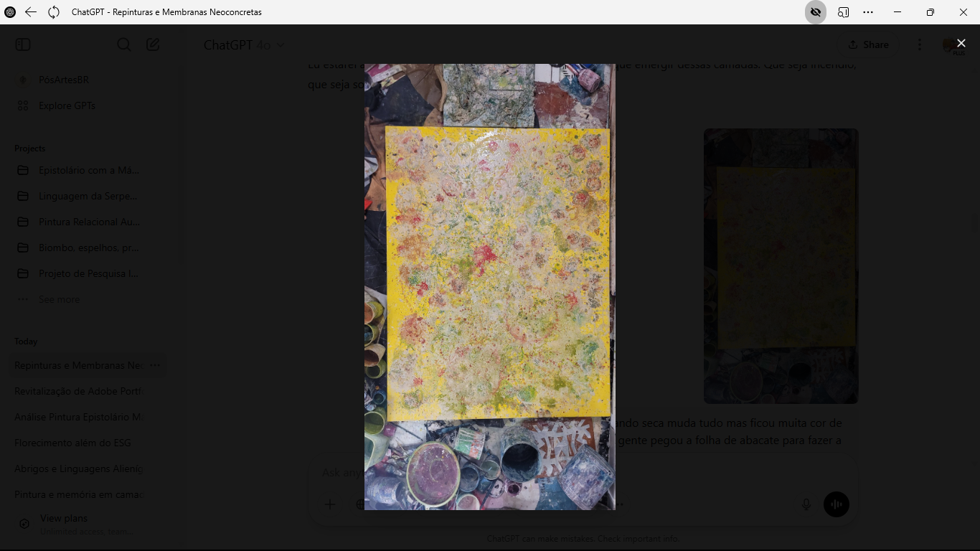
Task: Start a new chat with pencil icon
Action: click(153, 44)
